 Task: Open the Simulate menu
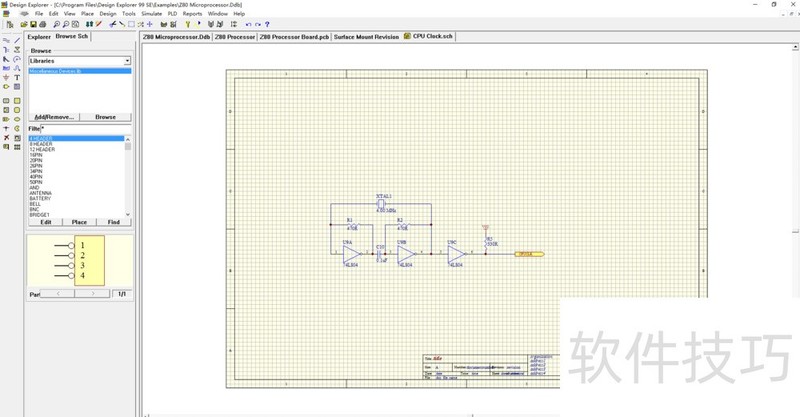click(150, 13)
